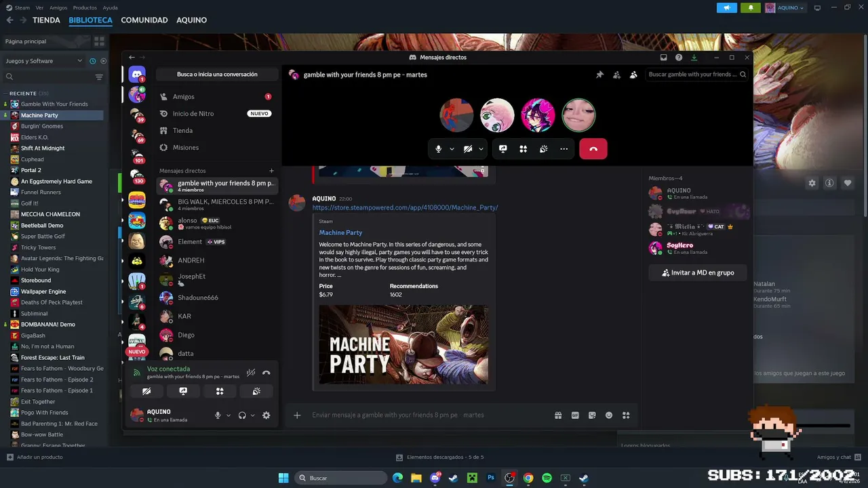Go to Steam TIENDA tab
The image size is (868, 488).
click(46, 20)
